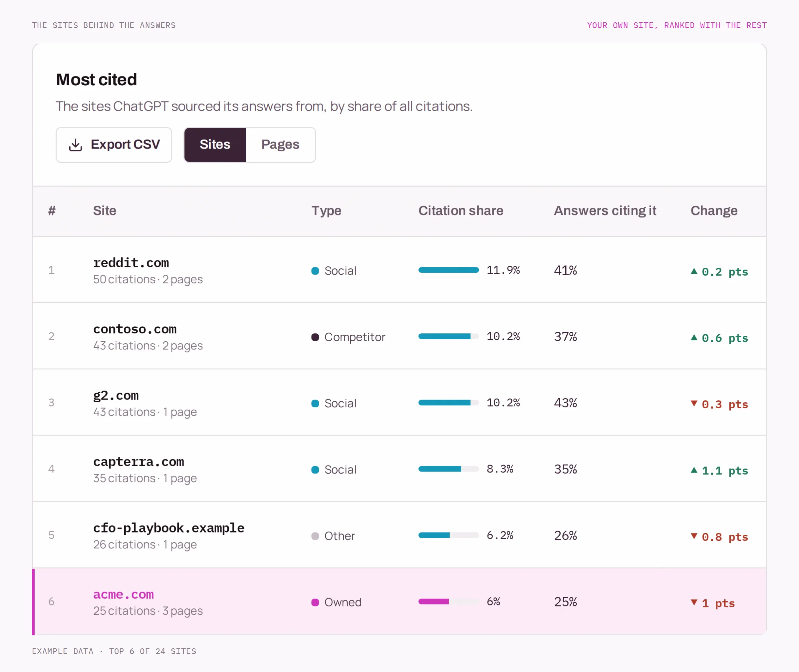Viewport: 799px width, 672px height.
Task: Click the "1.1 pts" change value
Action: coord(725,471)
